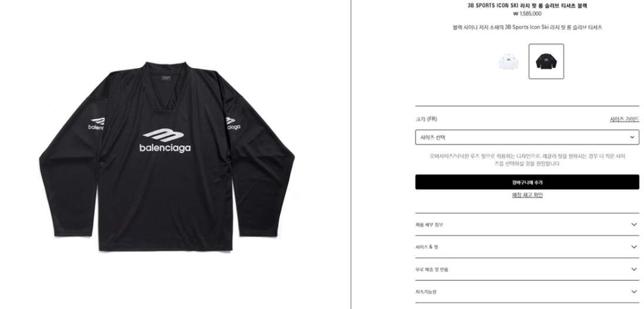Click the chevron arrow in size select box
Image resolution: width=644 pixels, height=309 pixels.
click(x=632, y=137)
